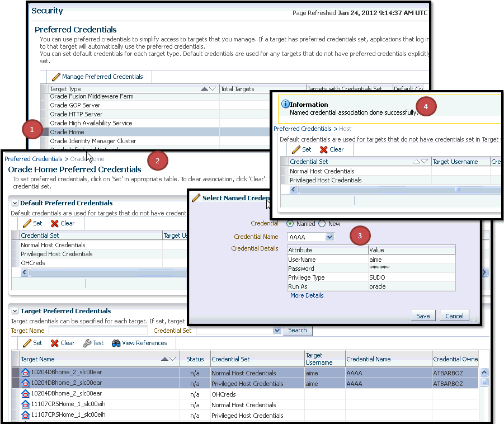This screenshot has height=424, width=504.
Task: Click Run As oracle row in dialog
Action: [371, 286]
